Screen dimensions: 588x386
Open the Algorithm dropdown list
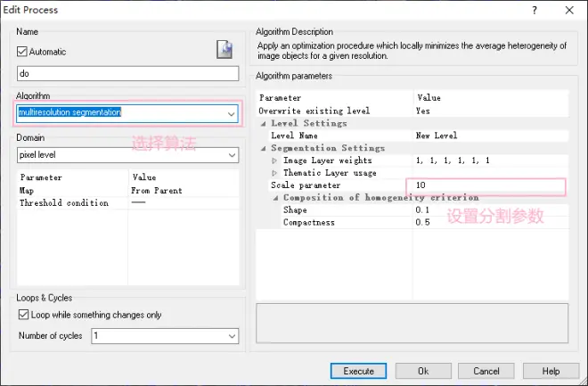[x=232, y=114]
